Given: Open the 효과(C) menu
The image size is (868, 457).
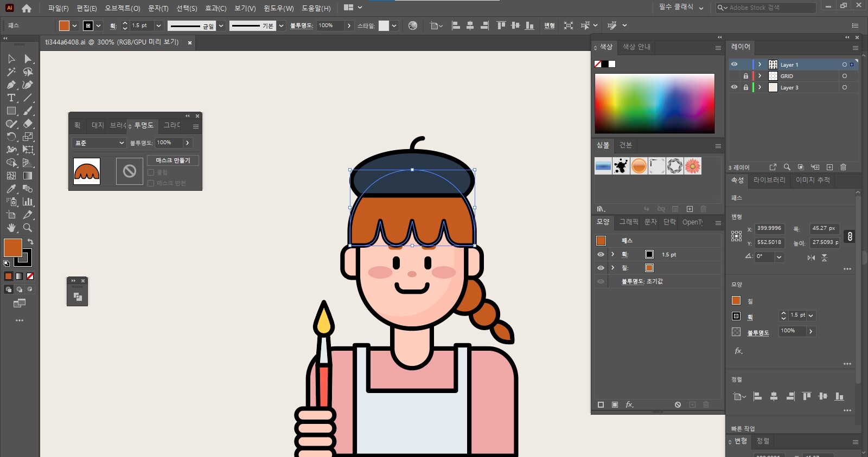Looking at the screenshot, I should click(x=215, y=8).
